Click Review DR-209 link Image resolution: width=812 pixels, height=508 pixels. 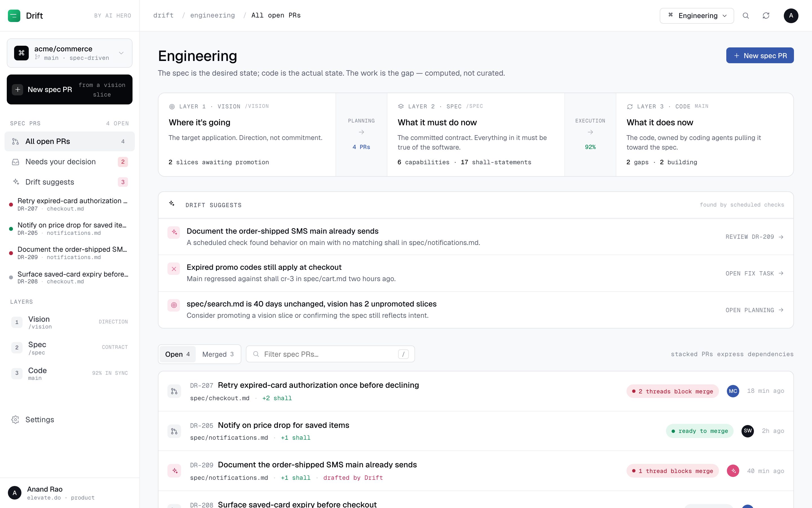(754, 237)
